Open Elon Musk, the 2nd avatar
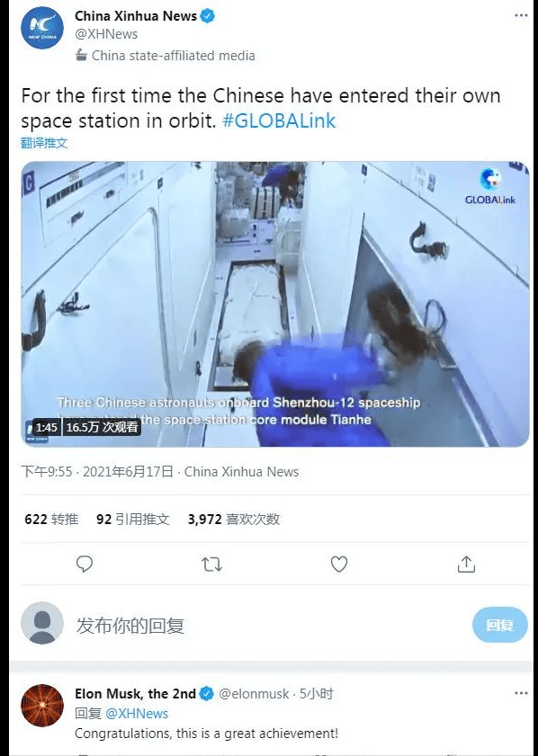The image size is (538, 756). point(42,705)
